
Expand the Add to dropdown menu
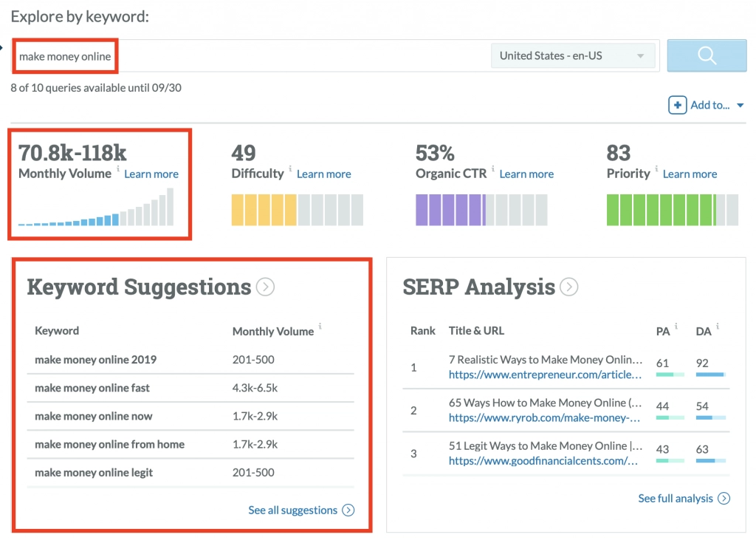click(740, 106)
